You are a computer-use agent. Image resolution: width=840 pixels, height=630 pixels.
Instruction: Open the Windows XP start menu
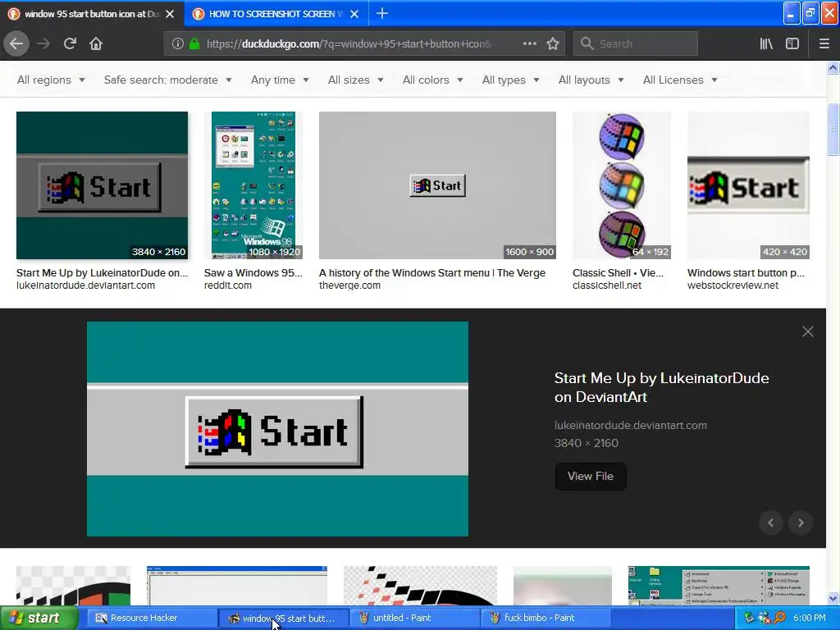[x=39, y=618]
